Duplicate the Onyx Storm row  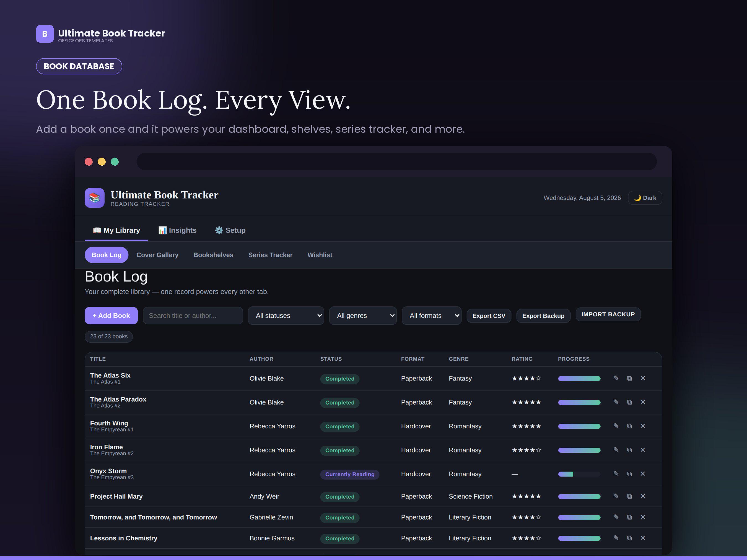[629, 474]
